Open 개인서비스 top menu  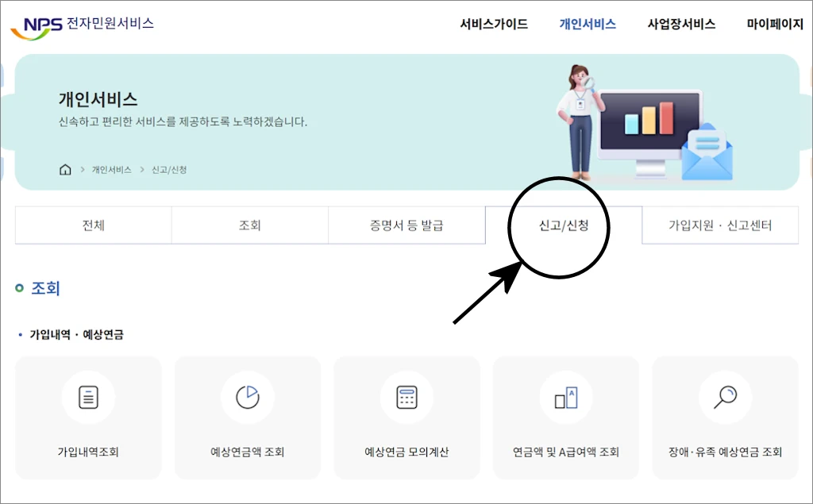(x=588, y=24)
